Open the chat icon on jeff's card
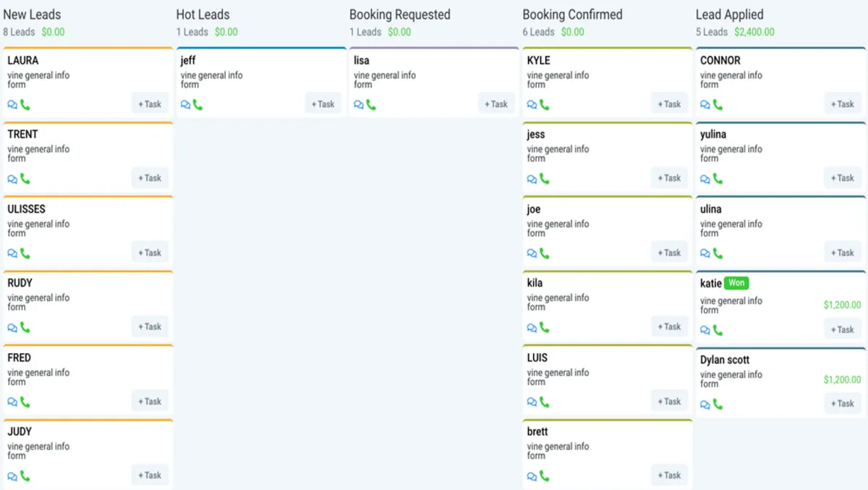This screenshot has height=490, width=868. (186, 105)
